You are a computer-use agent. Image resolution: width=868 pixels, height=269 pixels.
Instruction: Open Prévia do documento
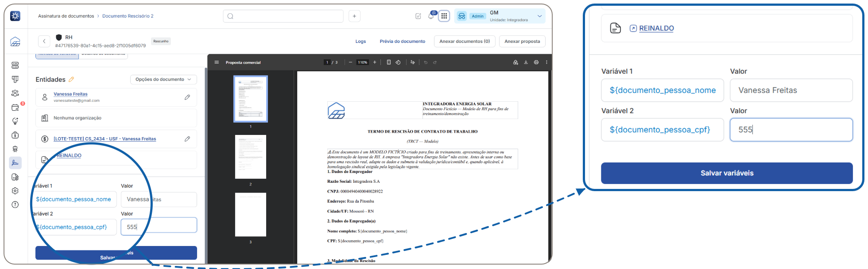pos(402,41)
